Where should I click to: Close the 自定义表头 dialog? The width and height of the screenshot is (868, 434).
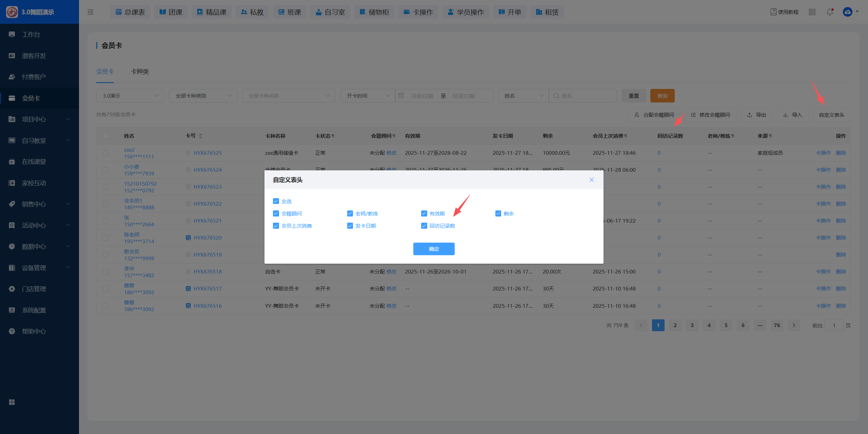tap(592, 180)
